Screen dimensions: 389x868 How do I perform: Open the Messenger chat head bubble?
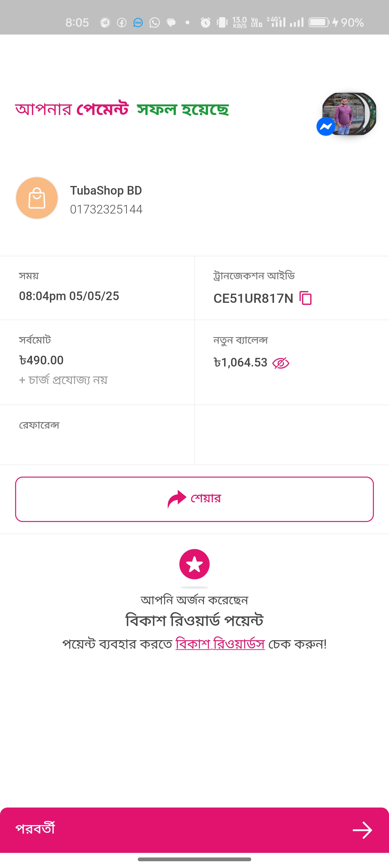coord(349,114)
